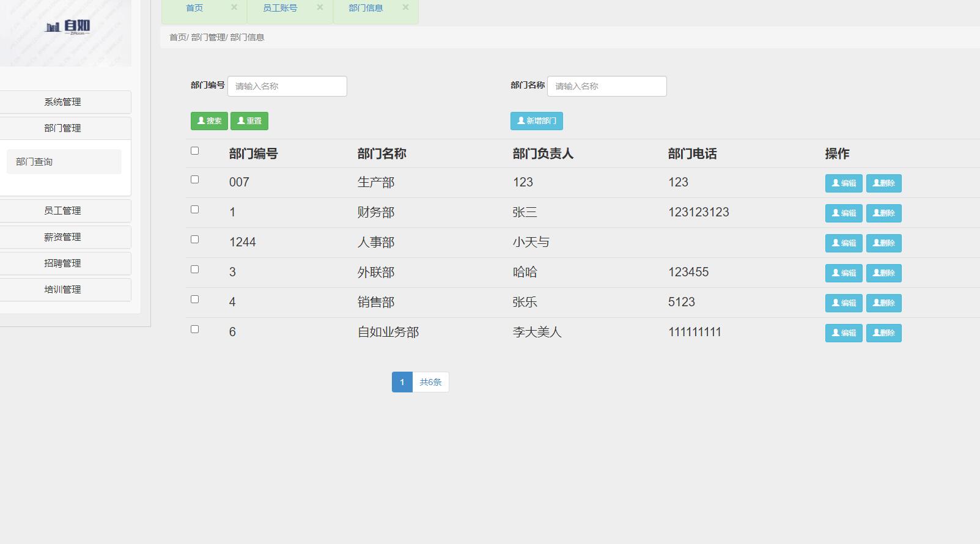The image size is (980, 544).
Task: Delete the 人事部 department
Action: click(x=884, y=243)
